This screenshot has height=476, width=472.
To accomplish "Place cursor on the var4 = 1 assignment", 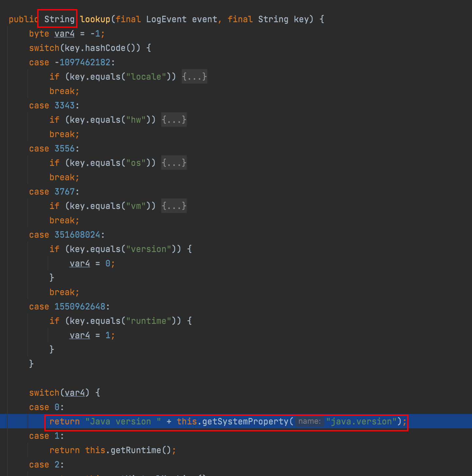I will tap(92, 335).
